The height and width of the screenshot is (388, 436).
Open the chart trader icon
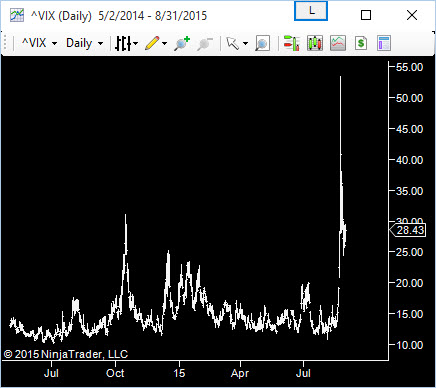pyautogui.click(x=292, y=43)
